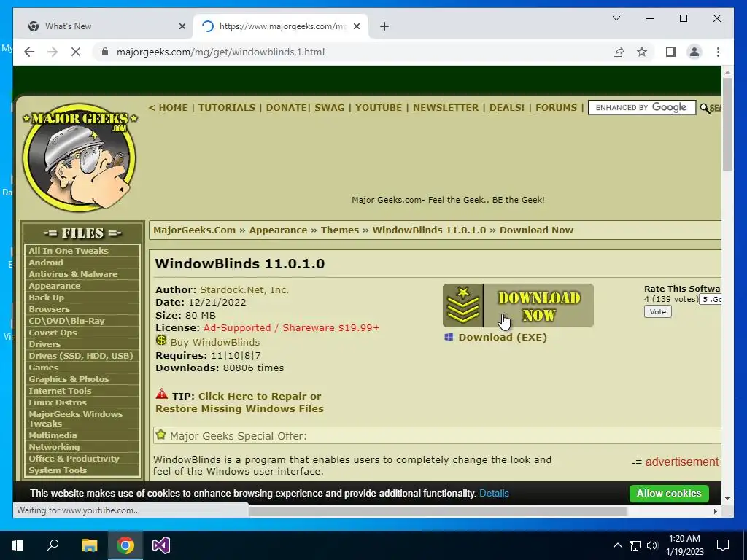Open the FORUMS navigation link
Viewport: 747px width, 560px height.
pos(556,108)
